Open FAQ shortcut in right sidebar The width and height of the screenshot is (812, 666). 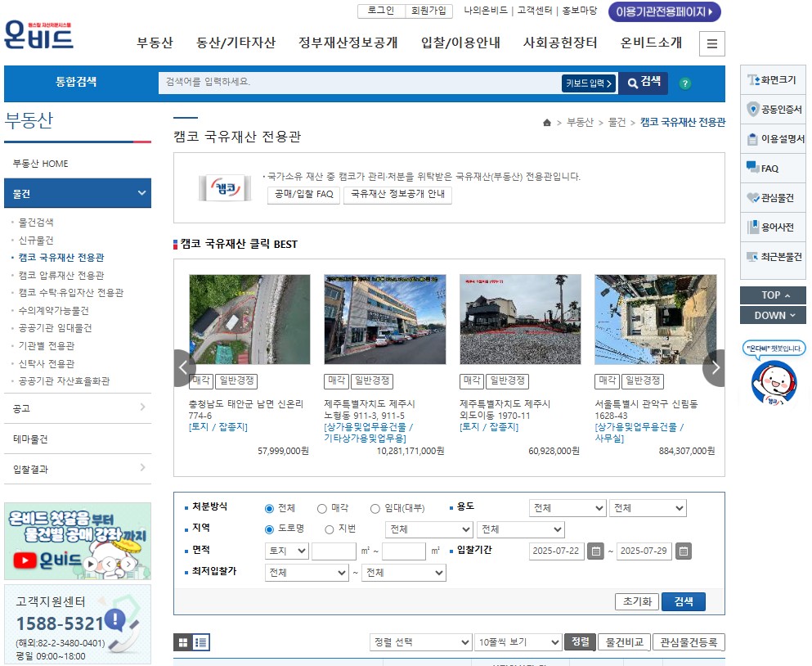pos(773,169)
